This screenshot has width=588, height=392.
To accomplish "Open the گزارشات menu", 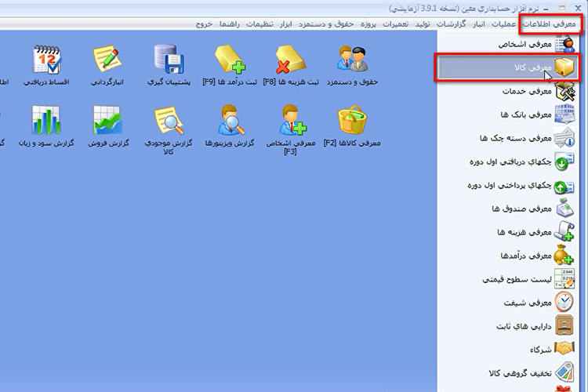I will pyautogui.click(x=451, y=24).
